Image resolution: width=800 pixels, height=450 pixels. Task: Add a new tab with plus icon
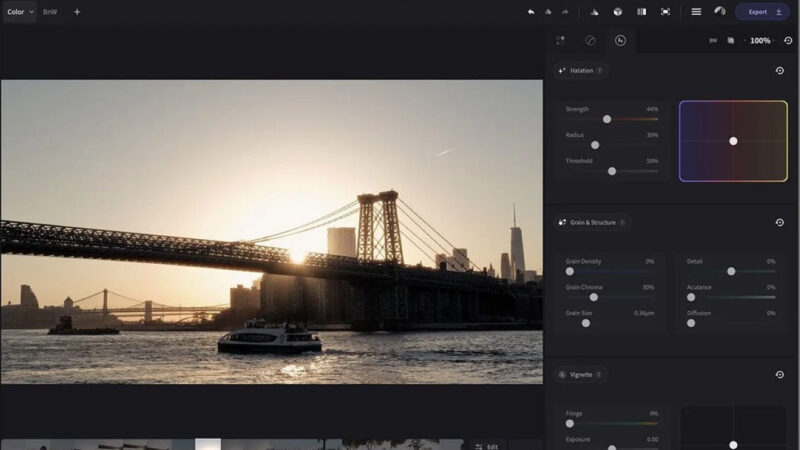(77, 12)
